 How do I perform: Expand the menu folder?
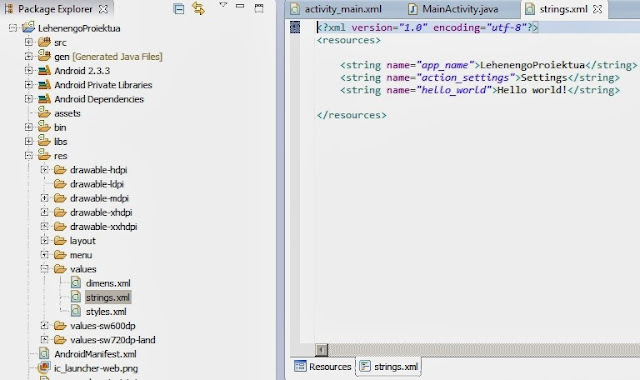tap(44, 255)
